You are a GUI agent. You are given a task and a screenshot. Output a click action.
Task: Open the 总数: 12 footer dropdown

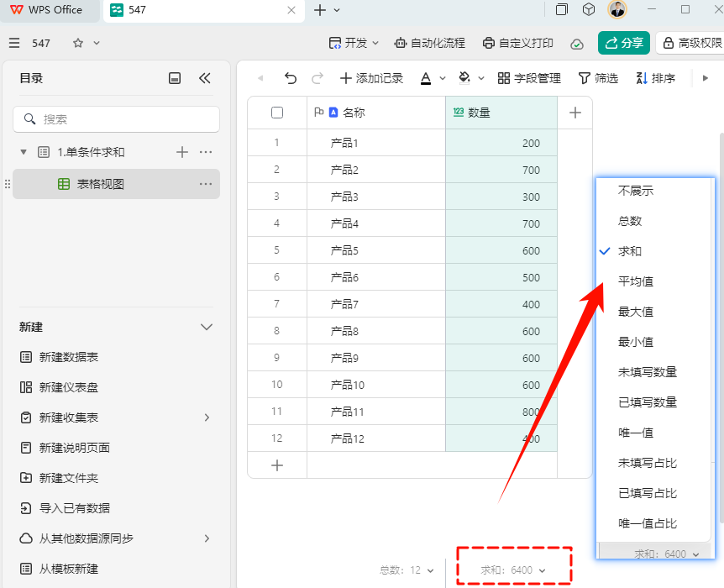pos(407,570)
